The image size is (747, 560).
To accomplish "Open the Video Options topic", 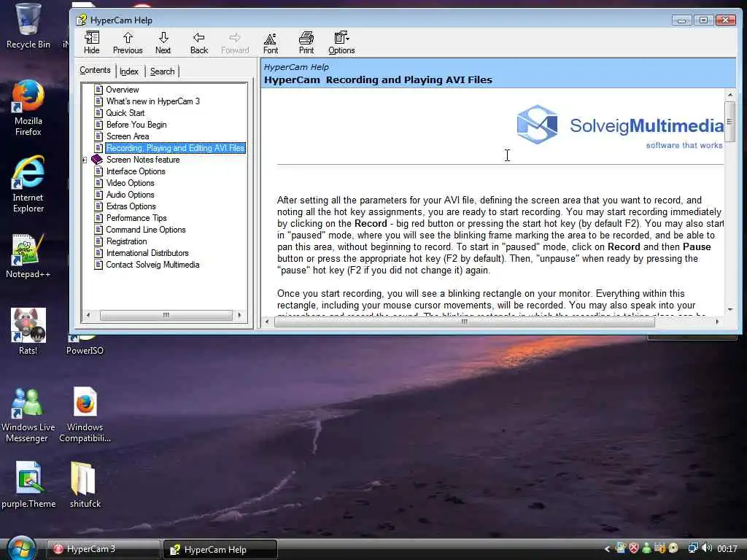I will click(130, 183).
